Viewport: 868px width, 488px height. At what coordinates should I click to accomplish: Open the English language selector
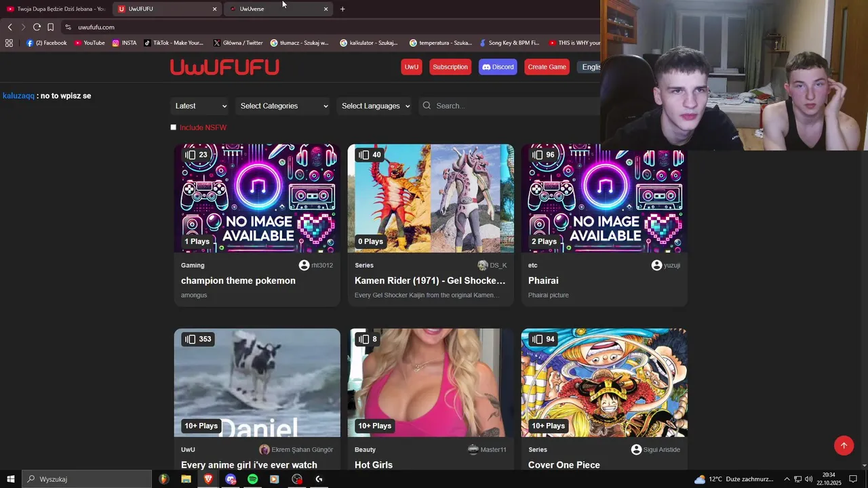click(589, 67)
